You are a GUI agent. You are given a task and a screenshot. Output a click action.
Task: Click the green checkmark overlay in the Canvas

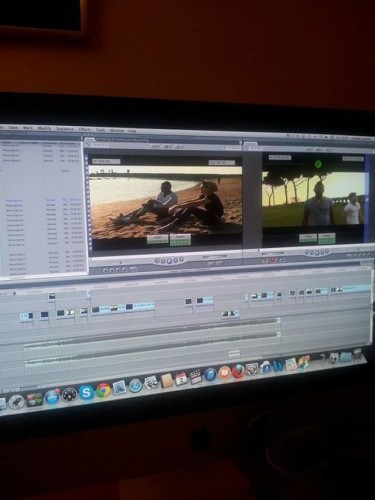pos(318,164)
